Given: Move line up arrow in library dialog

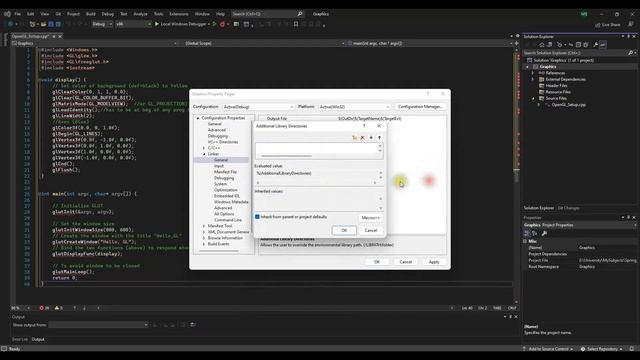Looking at the screenshot, I should (379, 138).
